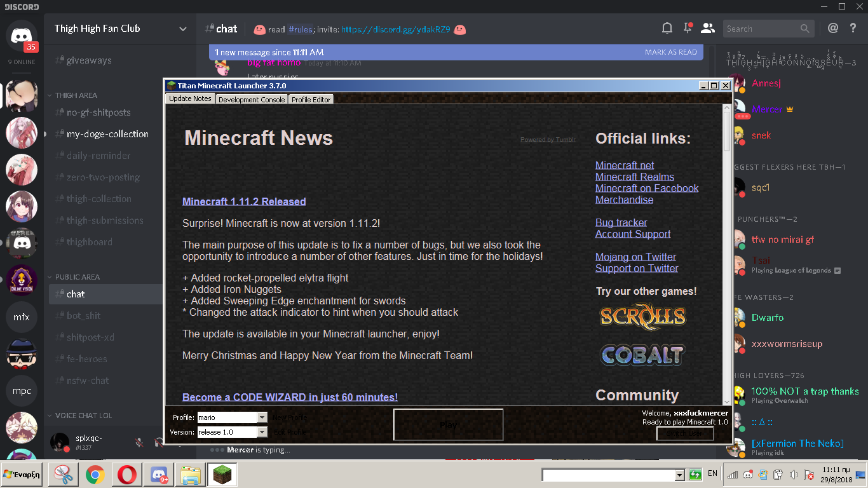Open the Minecraft 1.11.2 Released link

pos(244,201)
